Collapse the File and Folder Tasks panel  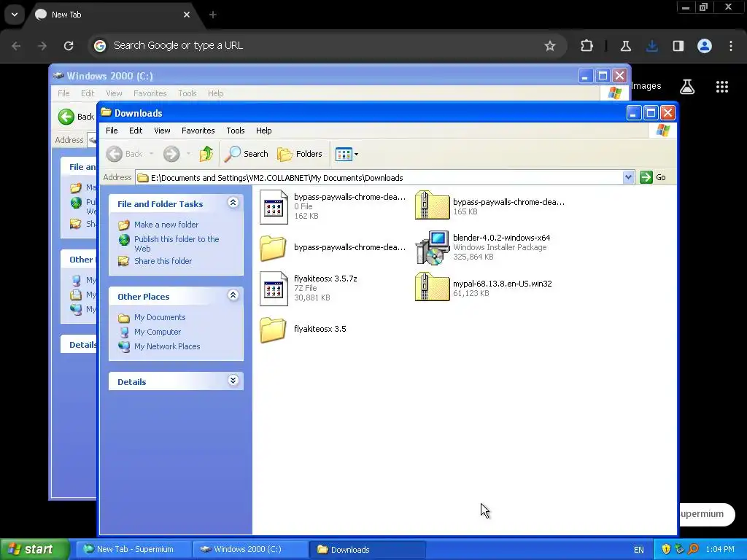click(x=233, y=203)
